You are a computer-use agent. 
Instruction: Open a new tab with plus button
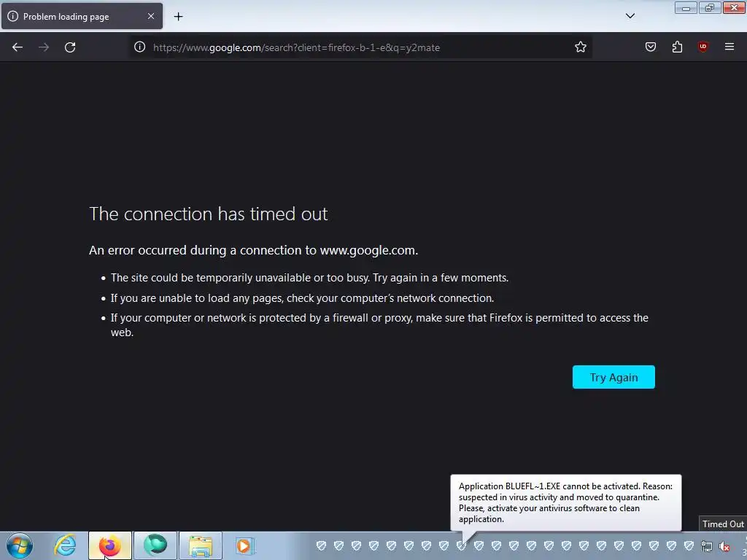click(178, 17)
